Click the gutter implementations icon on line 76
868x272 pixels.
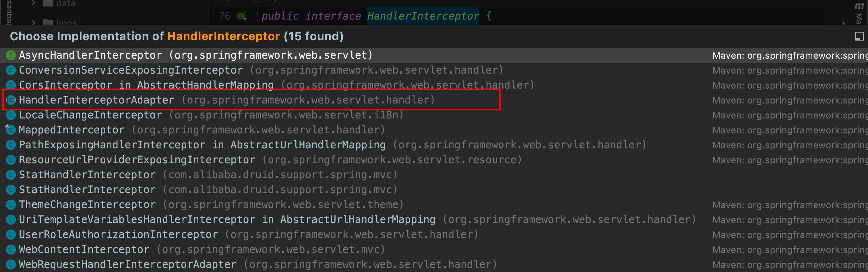click(242, 16)
